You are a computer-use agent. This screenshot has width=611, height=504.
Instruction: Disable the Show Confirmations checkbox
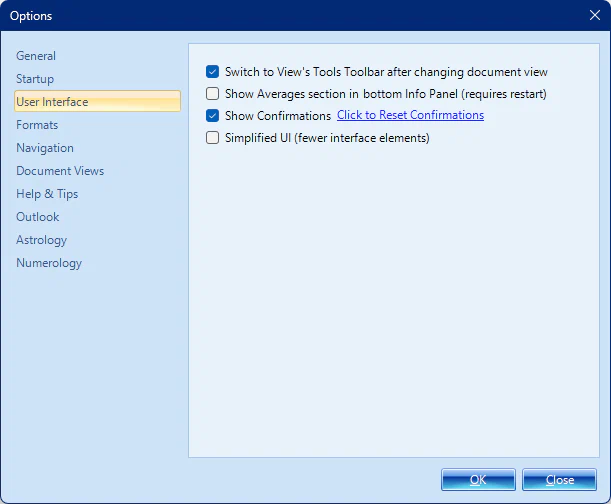[x=212, y=116]
